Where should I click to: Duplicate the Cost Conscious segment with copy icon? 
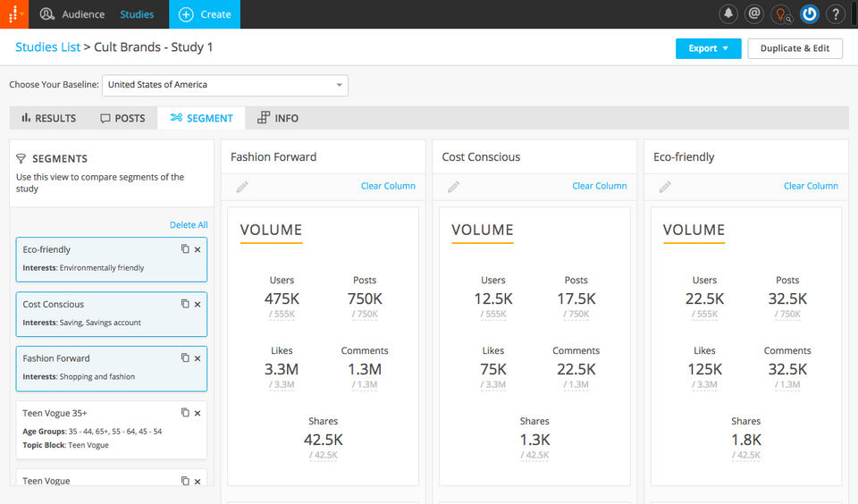point(185,304)
